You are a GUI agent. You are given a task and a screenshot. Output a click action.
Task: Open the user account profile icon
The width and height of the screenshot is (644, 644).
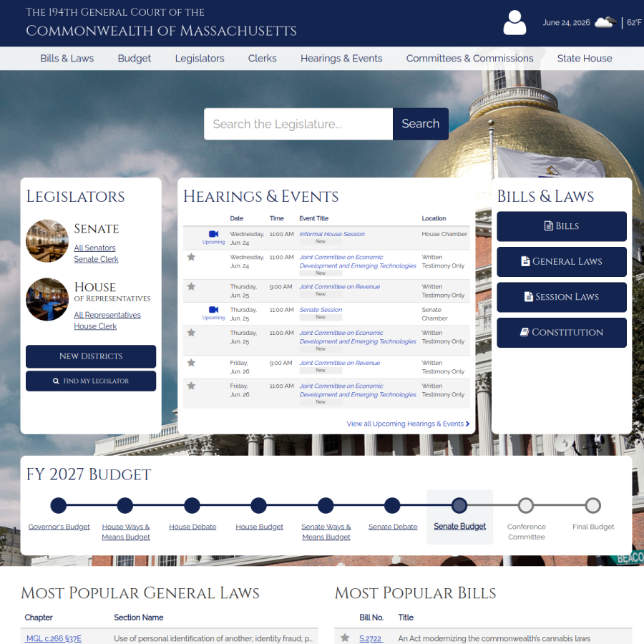pos(514,23)
